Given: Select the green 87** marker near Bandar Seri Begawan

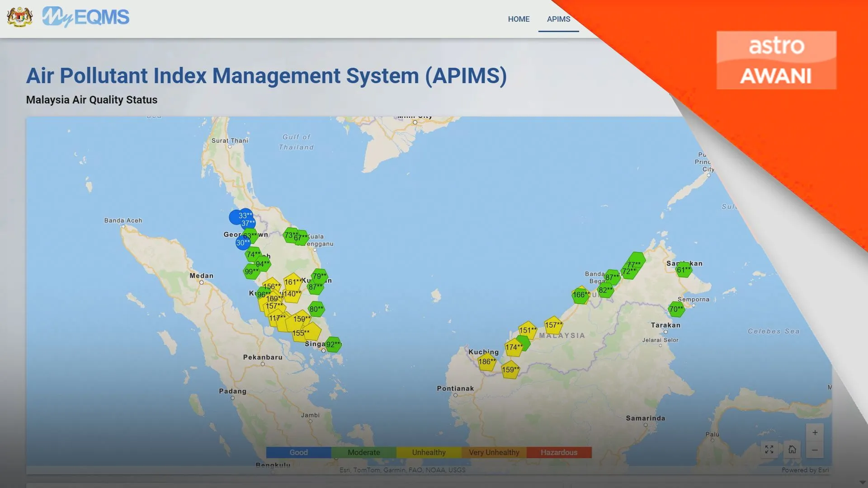Looking at the screenshot, I should [613, 277].
